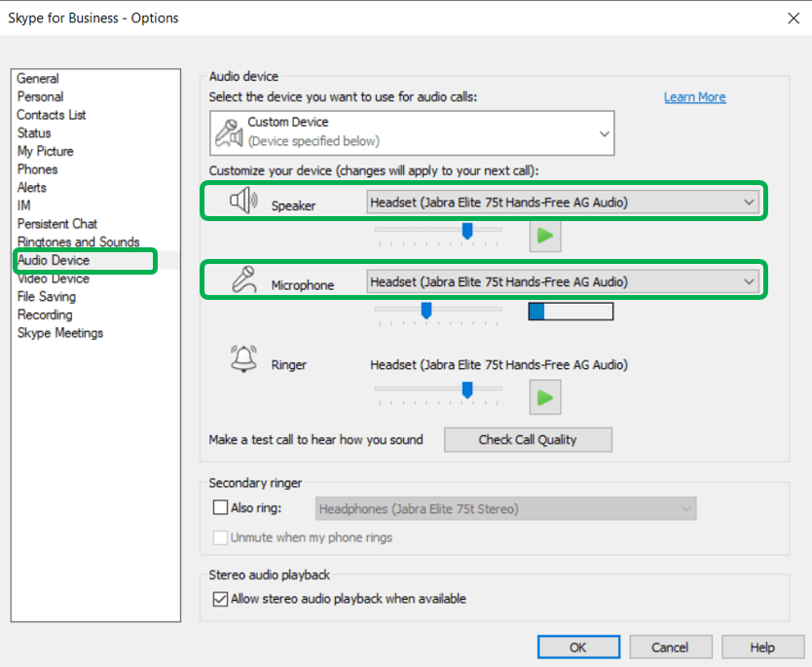
Task: Click the speaker icon beside Speaker label
Action: (243, 202)
